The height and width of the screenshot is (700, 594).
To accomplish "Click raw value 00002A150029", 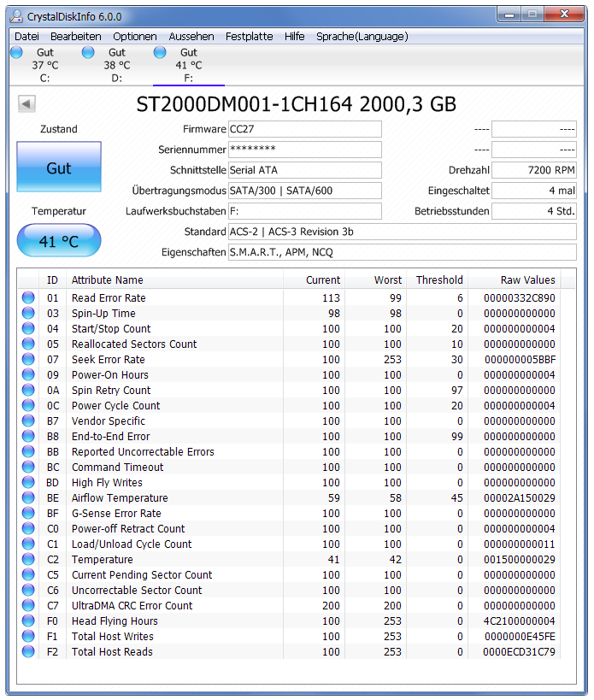I will (520, 497).
